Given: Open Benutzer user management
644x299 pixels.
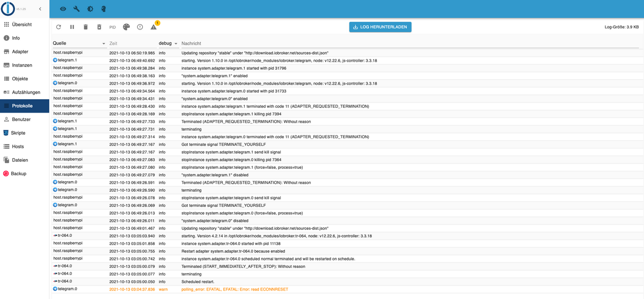Looking at the screenshot, I should 25,119.
